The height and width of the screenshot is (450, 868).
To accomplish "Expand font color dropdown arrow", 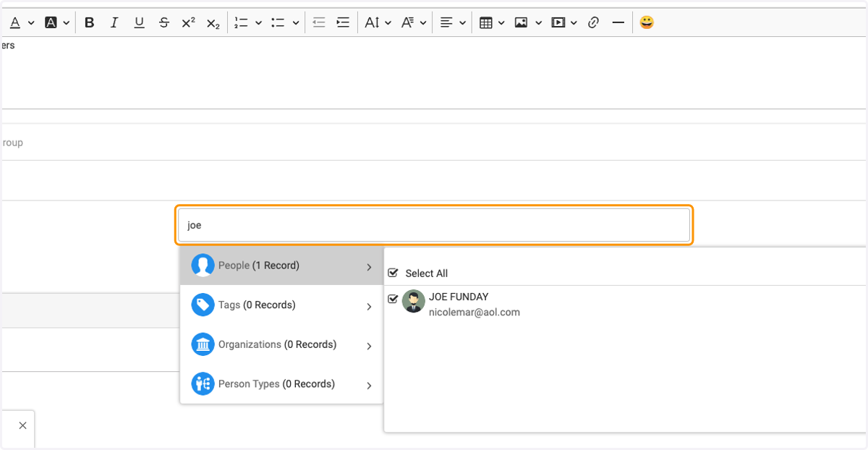I will pos(31,23).
